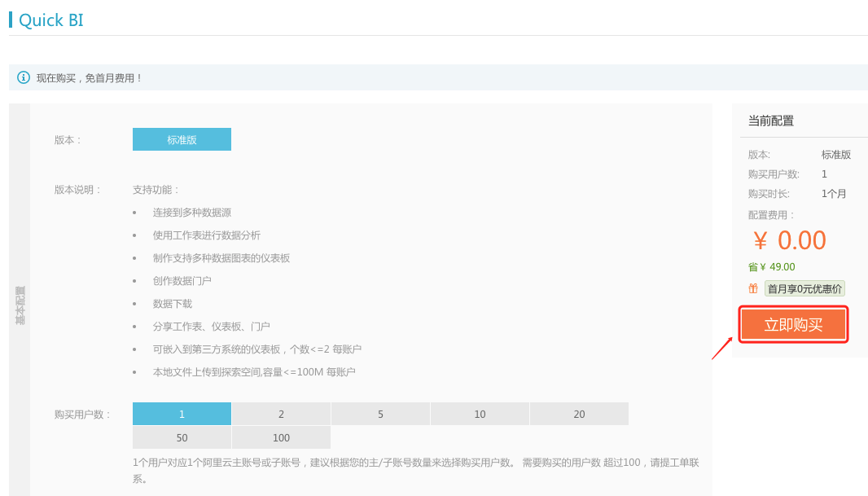This screenshot has width=868, height=496.
Task: Click the 基本配置 vertical side label
Action: pos(20,305)
